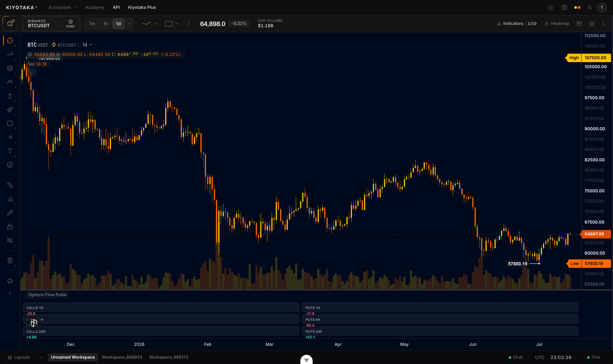
Task: Click the PERP market type globe
Action: click(70, 24)
